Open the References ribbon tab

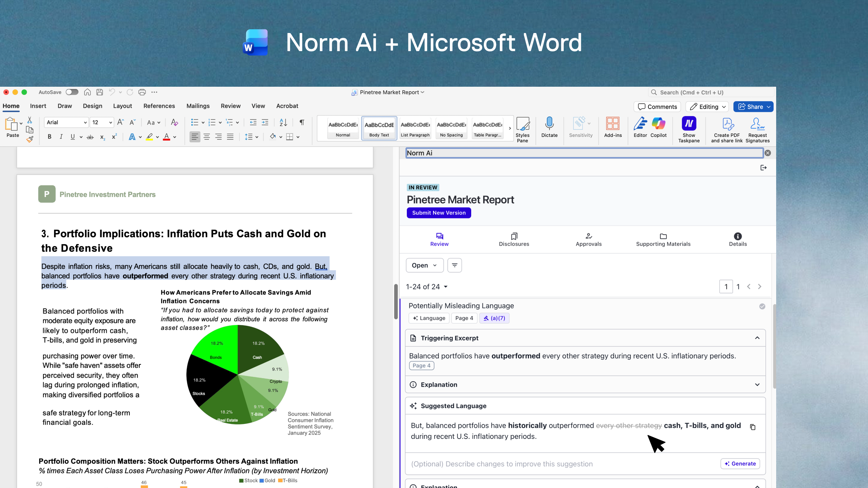click(159, 106)
